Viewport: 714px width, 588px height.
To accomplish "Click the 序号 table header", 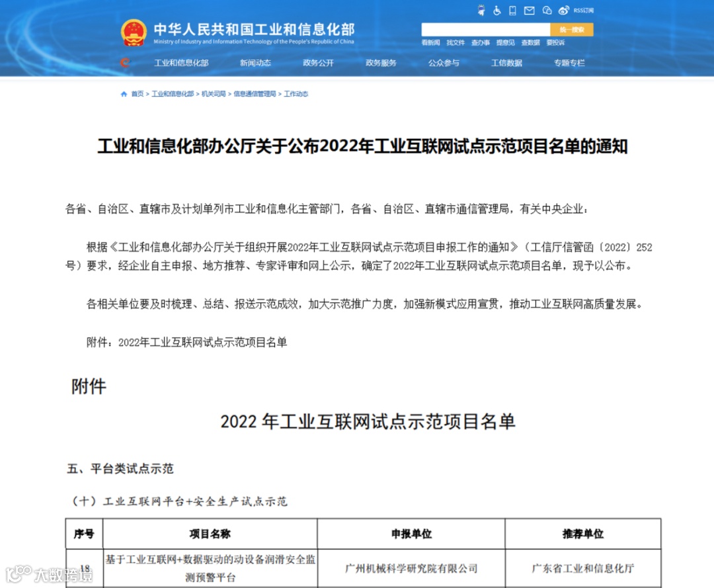I will click(84, 534).
